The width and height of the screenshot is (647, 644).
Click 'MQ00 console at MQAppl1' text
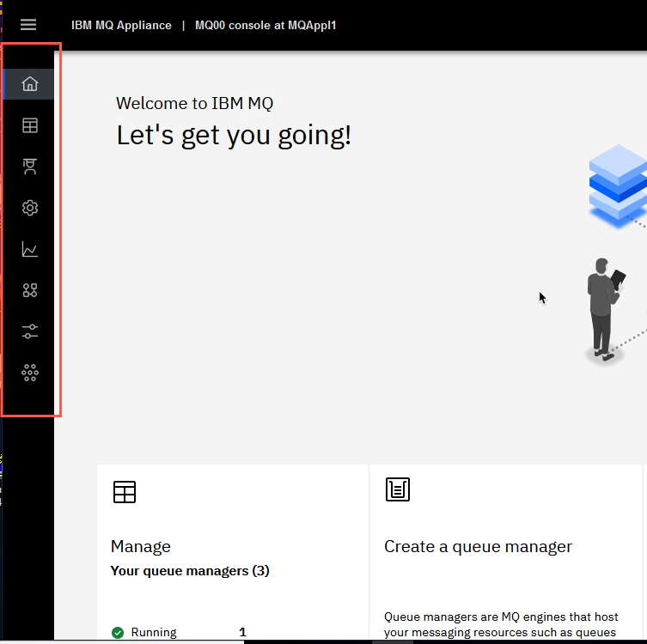pos(266,25)
